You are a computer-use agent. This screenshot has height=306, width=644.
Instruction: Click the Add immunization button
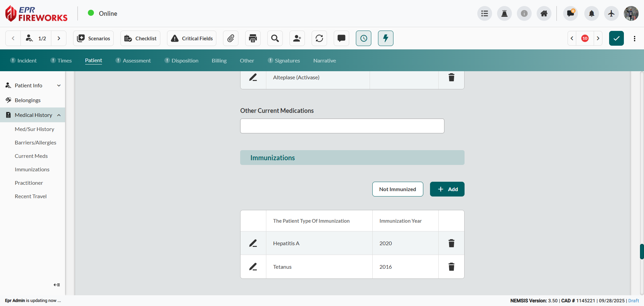tap(447, 189)
